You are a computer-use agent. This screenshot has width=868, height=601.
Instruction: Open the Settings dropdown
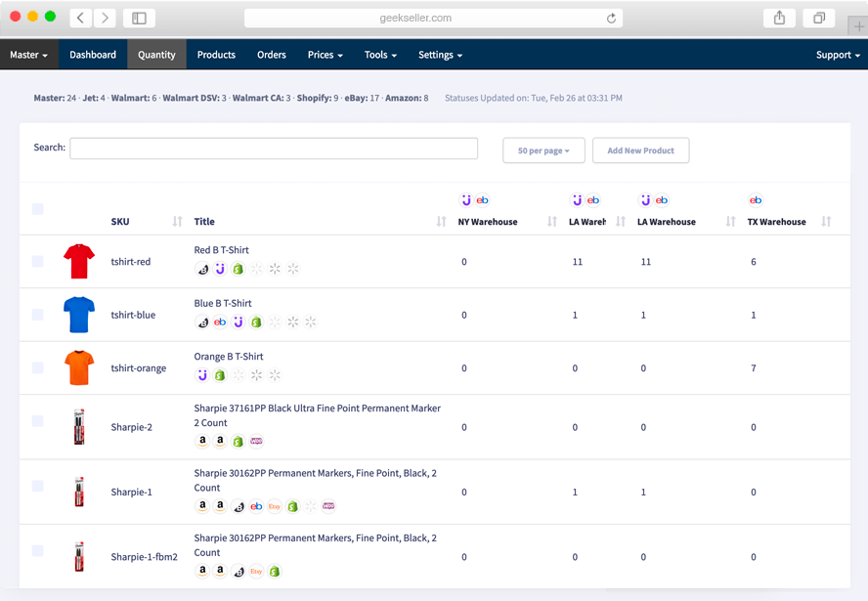tap(440, 55)
